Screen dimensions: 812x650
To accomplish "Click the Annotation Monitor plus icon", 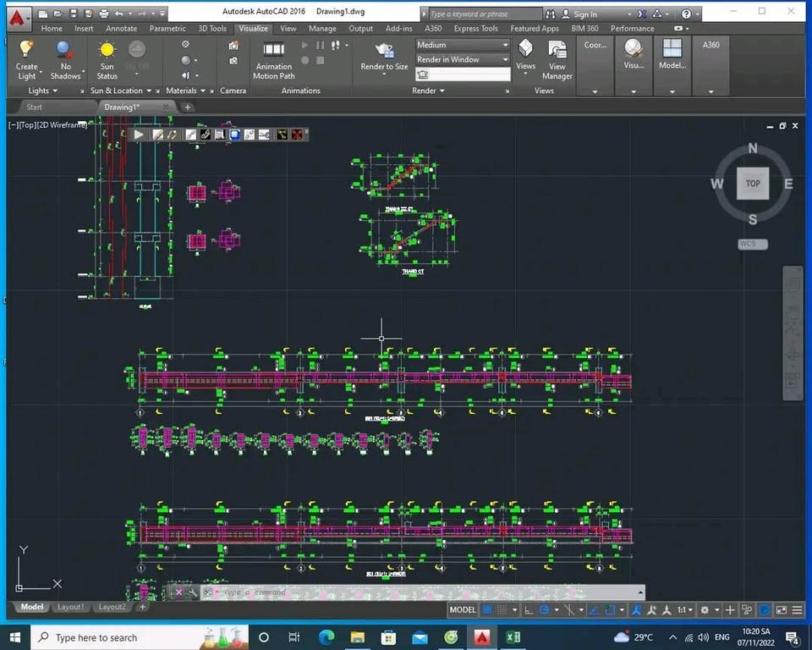I will (x=730, y=610).
